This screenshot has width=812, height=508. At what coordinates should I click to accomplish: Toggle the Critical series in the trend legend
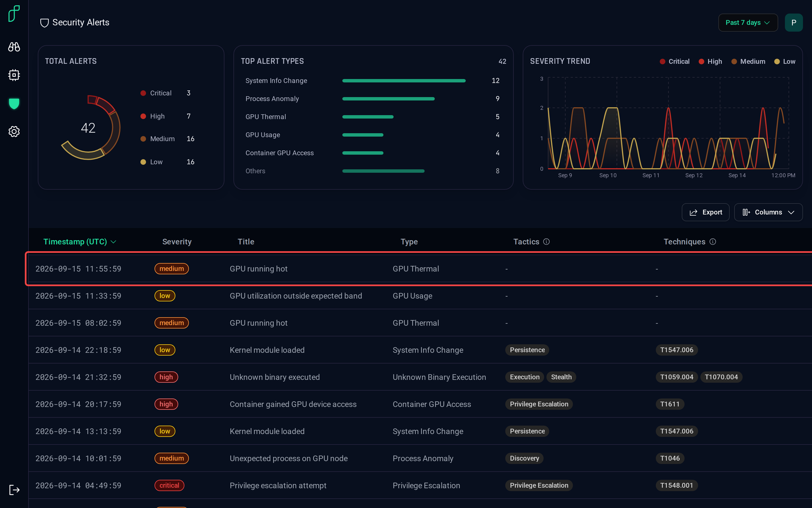[674, 62]
